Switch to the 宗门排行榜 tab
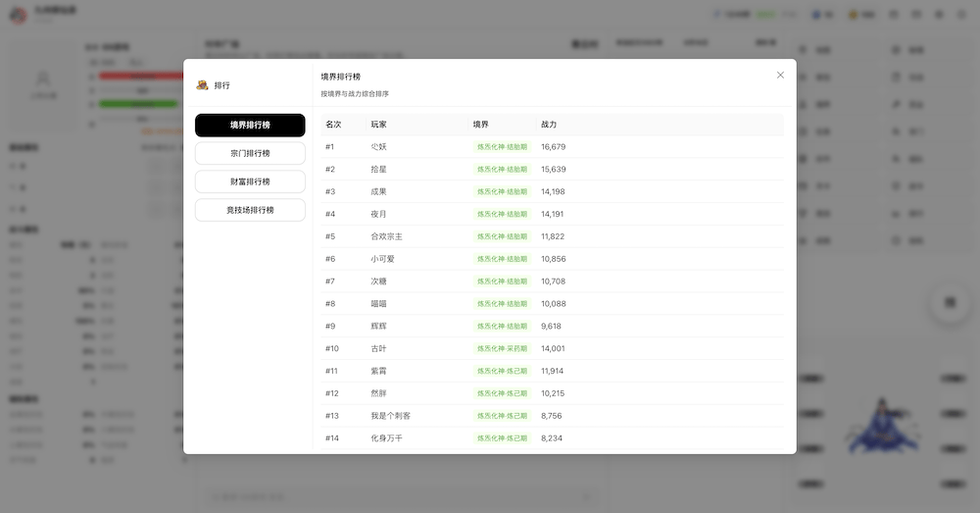 coord(250,153)
